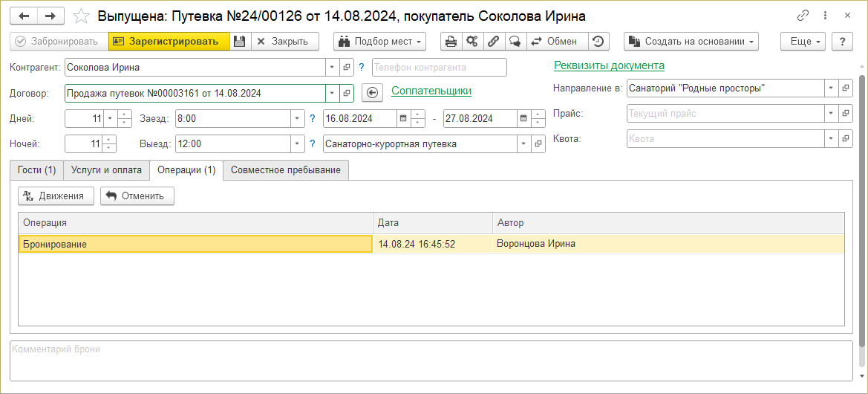This screenshot has width=868, height=394.
Task: Open calendar for 16.08.2024 start date
Action: (x=402, y=118)
